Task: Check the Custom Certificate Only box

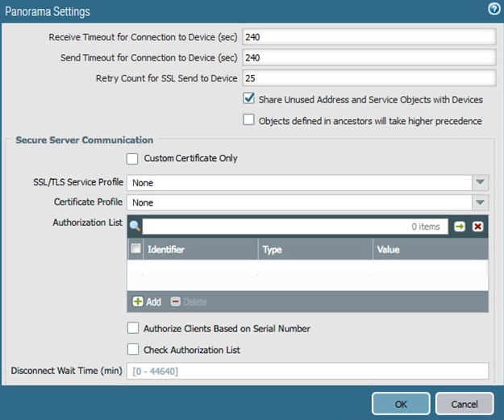Action: [x=132, y=159]
